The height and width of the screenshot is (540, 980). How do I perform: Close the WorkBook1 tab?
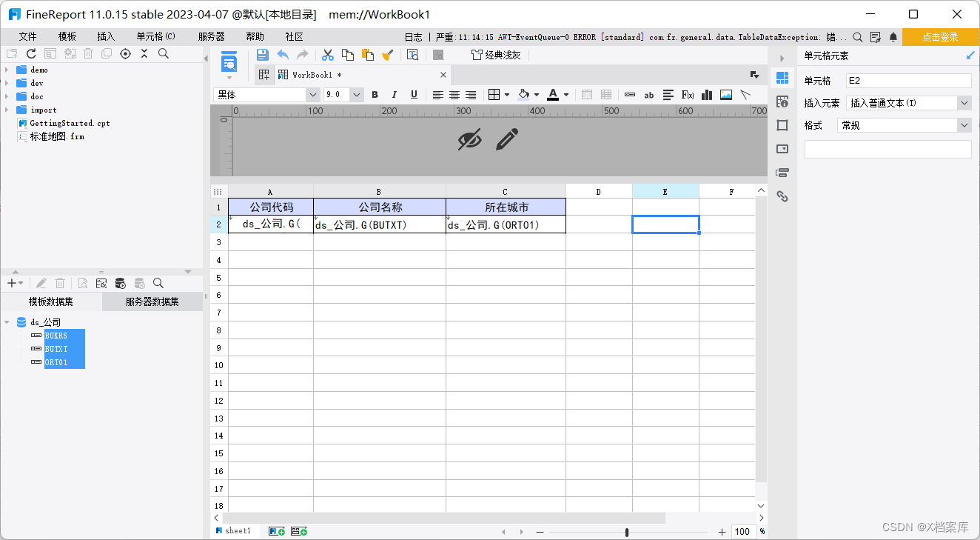tap(443, 75)
